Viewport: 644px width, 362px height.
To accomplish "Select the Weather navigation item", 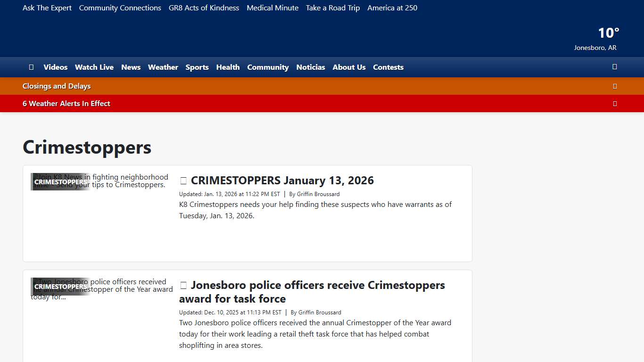I will coord(163,67).
